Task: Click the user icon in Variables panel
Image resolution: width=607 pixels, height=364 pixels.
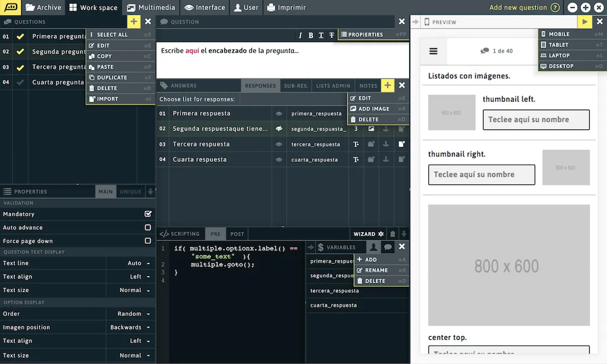Action: coord(373,247)
